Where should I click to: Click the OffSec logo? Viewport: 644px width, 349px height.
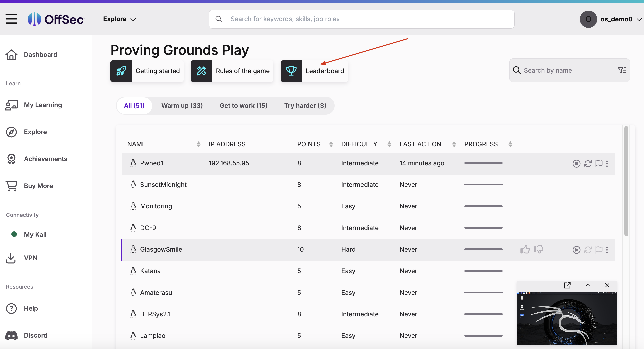coord(56,19)
